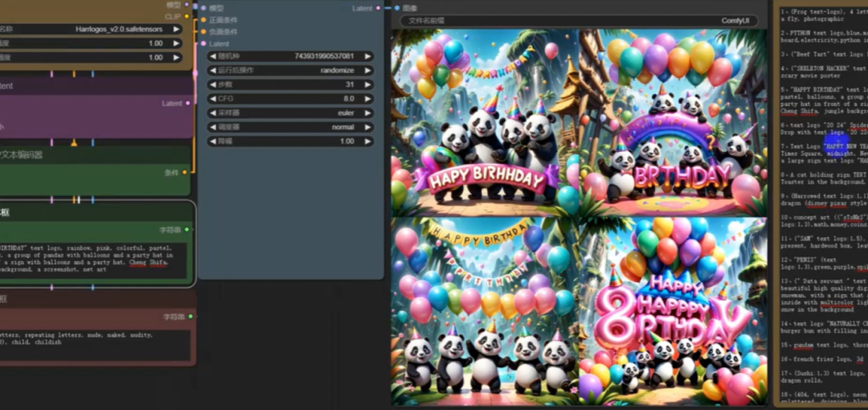868x410 pixels.
Task: Open the 运行后操作 randomize dropdown
Action: pos(290,71)
